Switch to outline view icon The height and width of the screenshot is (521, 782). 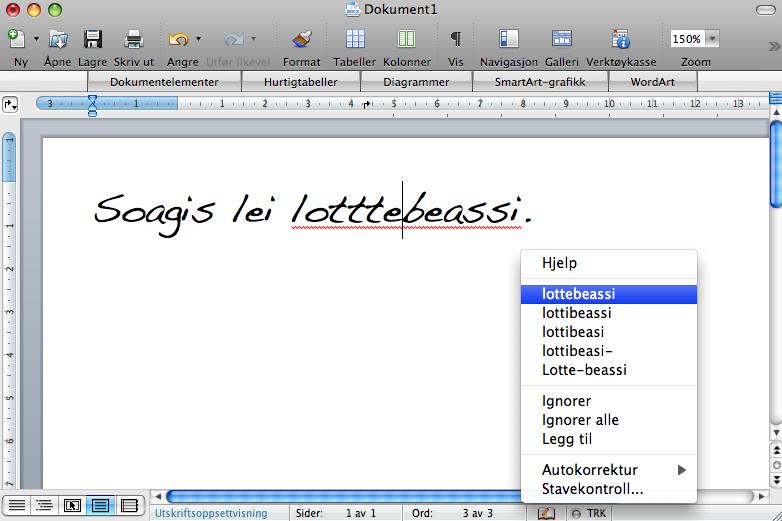pos(44,506)
